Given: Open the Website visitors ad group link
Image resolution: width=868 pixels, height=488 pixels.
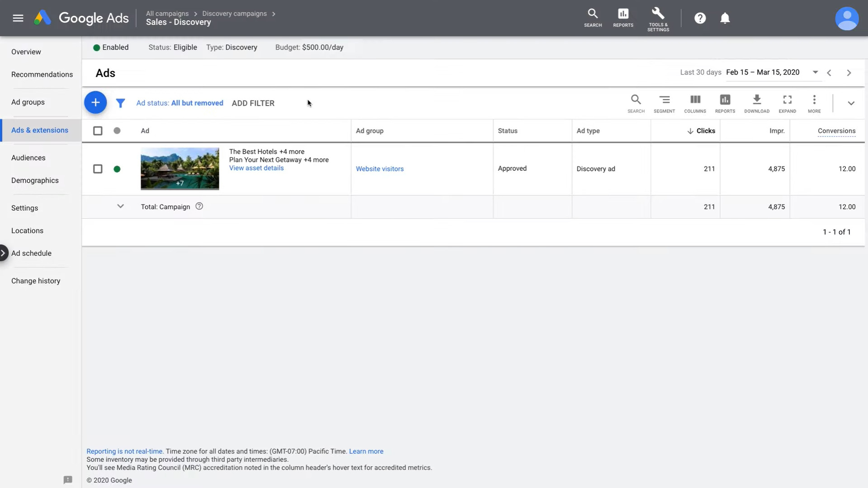Looking at the screenshot, I should click(379, 169).
